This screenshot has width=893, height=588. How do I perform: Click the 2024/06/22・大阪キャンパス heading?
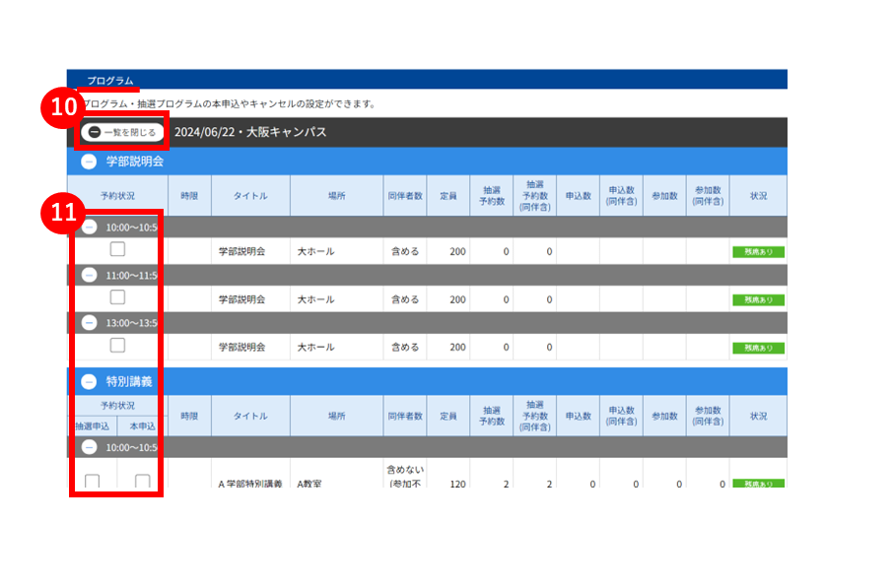tap(250, 132)
